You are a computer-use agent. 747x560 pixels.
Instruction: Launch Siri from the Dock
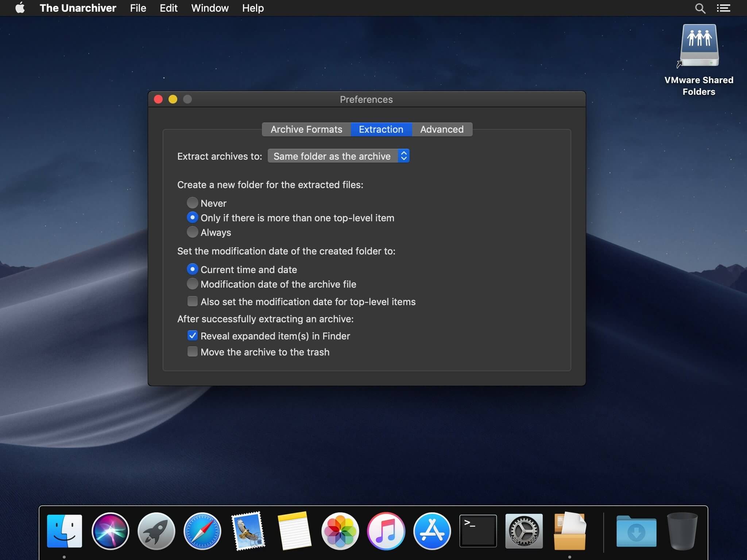click(x=110, y=531)
